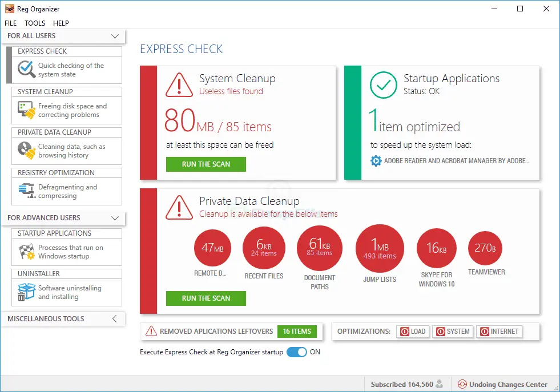Turn off Express Check at startup switch

coord(296,352)
